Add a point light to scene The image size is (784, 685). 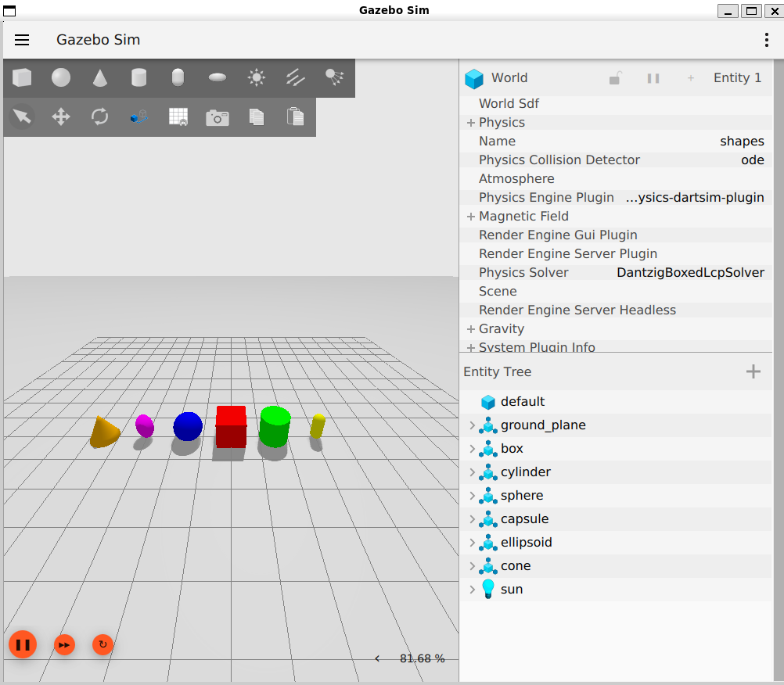tap(257, 77)
